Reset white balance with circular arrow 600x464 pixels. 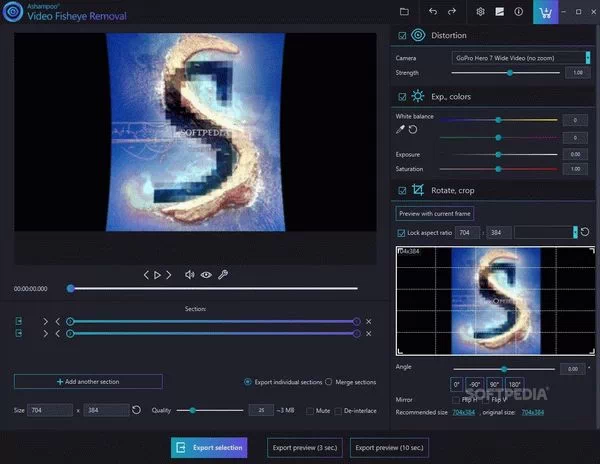[x=413, y=130]
